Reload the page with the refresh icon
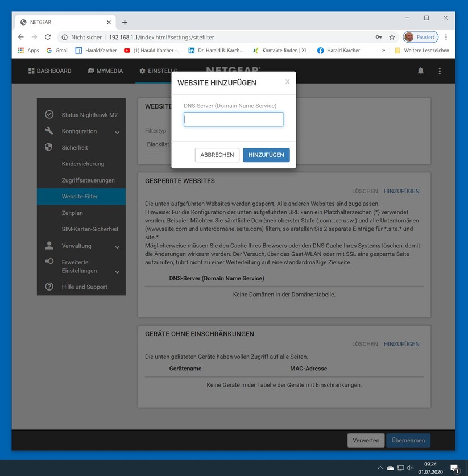Viewport: 468px width, 476px height. [48, 37]
